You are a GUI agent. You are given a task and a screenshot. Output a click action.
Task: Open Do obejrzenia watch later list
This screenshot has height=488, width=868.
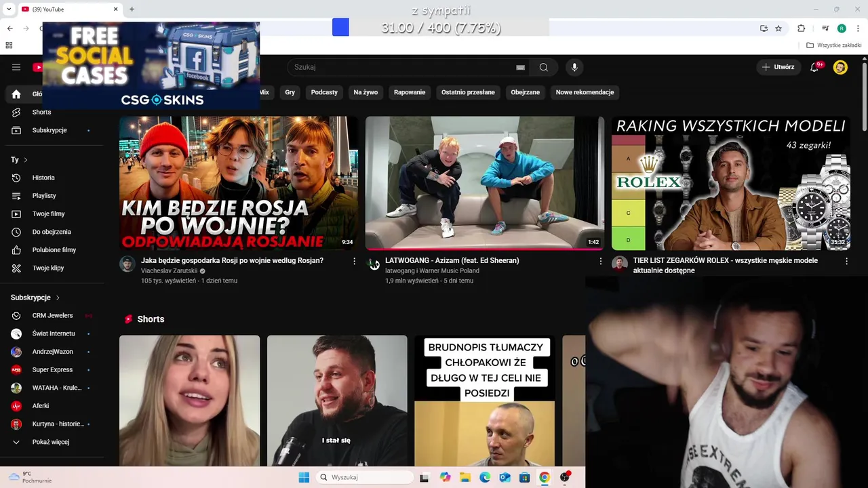coord(52,232)
